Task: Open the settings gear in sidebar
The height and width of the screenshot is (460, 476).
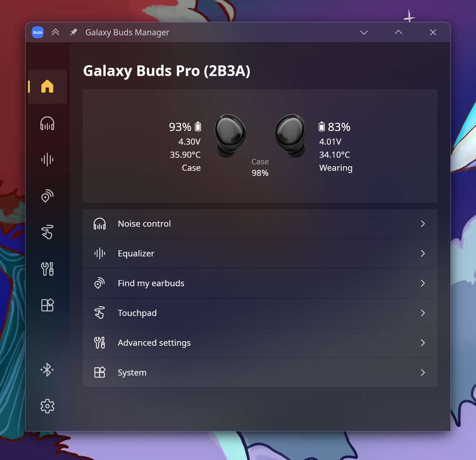Action: [47, 406]
